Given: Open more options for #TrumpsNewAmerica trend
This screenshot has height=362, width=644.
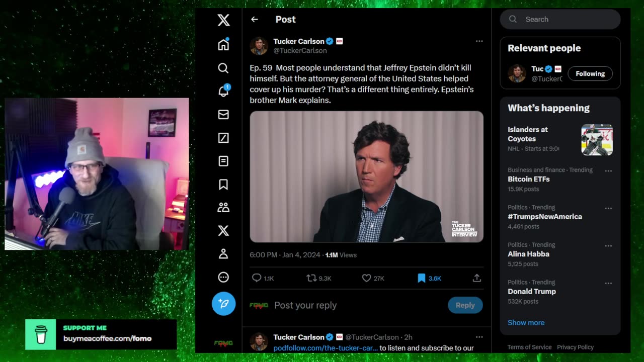Looking at the screenshot, I should (x=608, y=208).
